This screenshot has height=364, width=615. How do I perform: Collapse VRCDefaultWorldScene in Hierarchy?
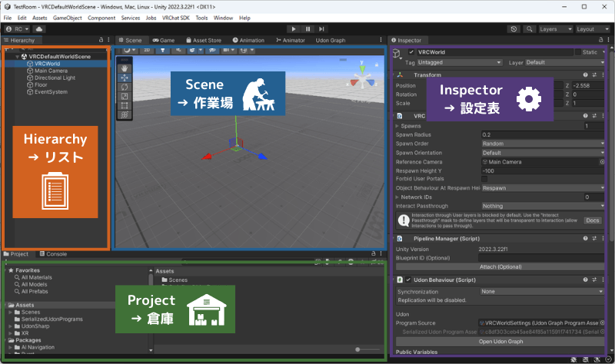pyautogui.click(x=17, y=57)
